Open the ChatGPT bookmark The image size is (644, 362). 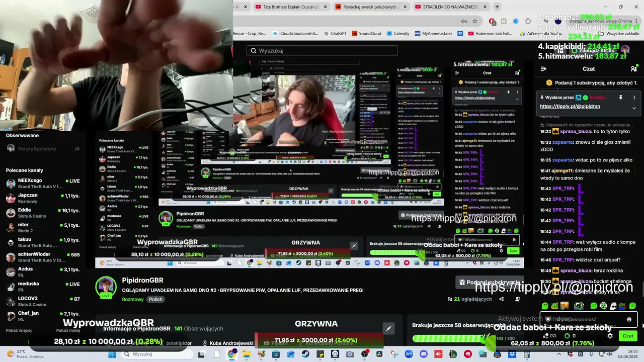pyautogui.click(x=335, y=34)
